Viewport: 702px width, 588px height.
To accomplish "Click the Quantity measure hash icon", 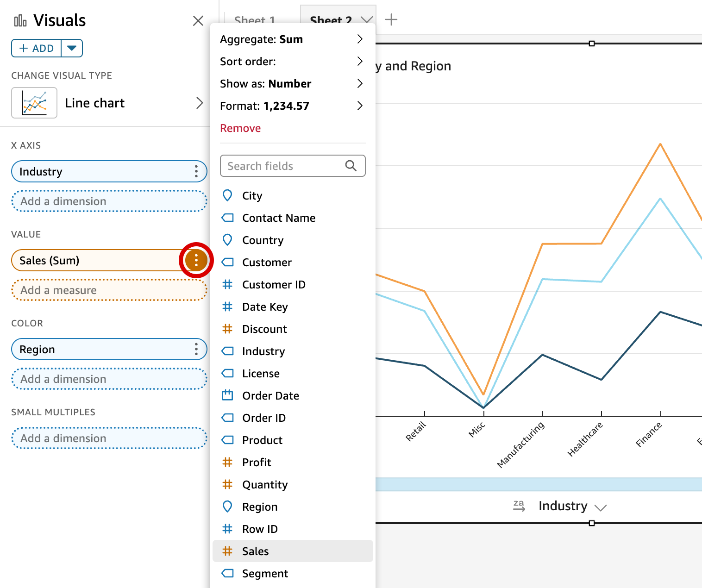I will click(x=227, y=484).
